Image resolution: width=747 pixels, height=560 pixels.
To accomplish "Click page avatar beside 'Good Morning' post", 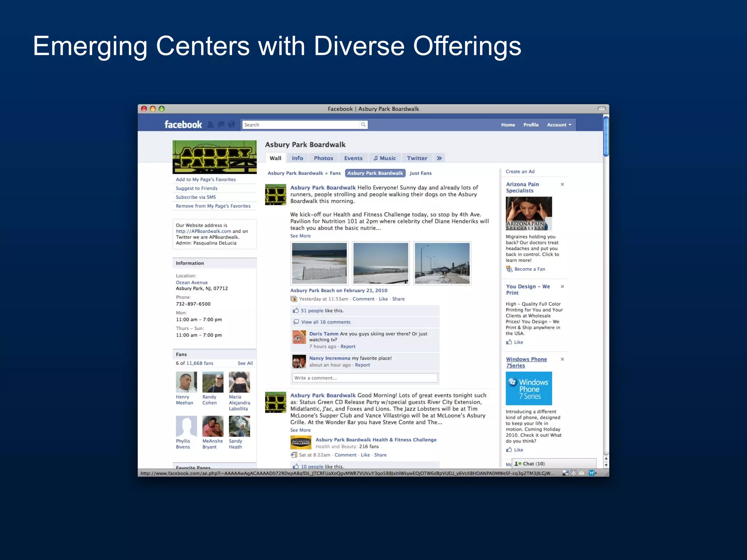I will [275, 402].
